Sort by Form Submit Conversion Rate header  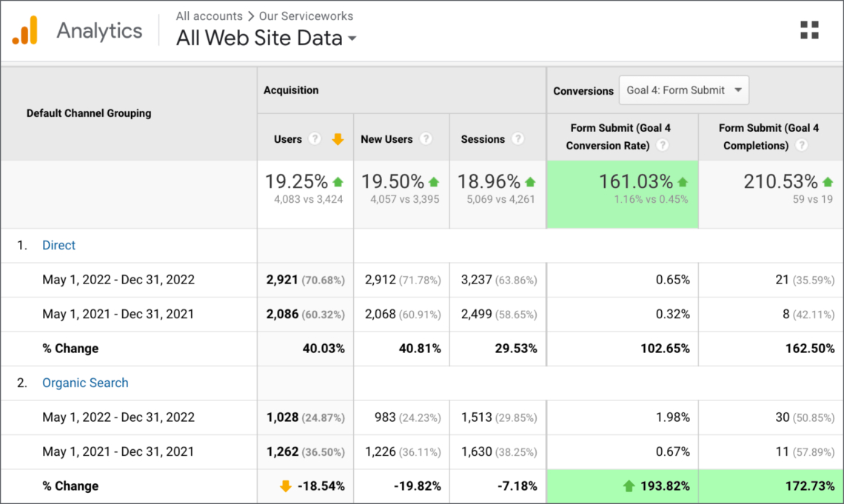click(610, 137)
